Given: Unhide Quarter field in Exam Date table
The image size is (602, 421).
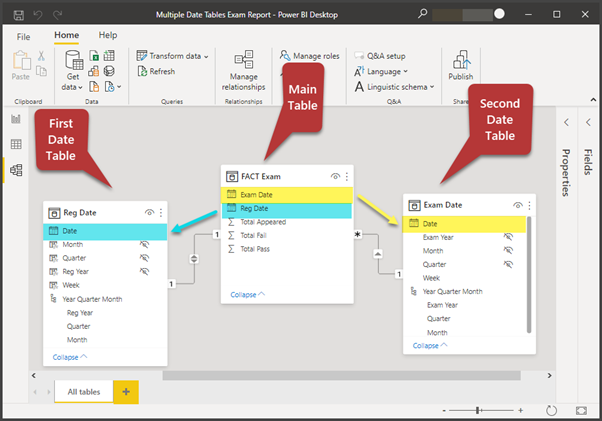Looking at the screenshot, I should point(508,264).
